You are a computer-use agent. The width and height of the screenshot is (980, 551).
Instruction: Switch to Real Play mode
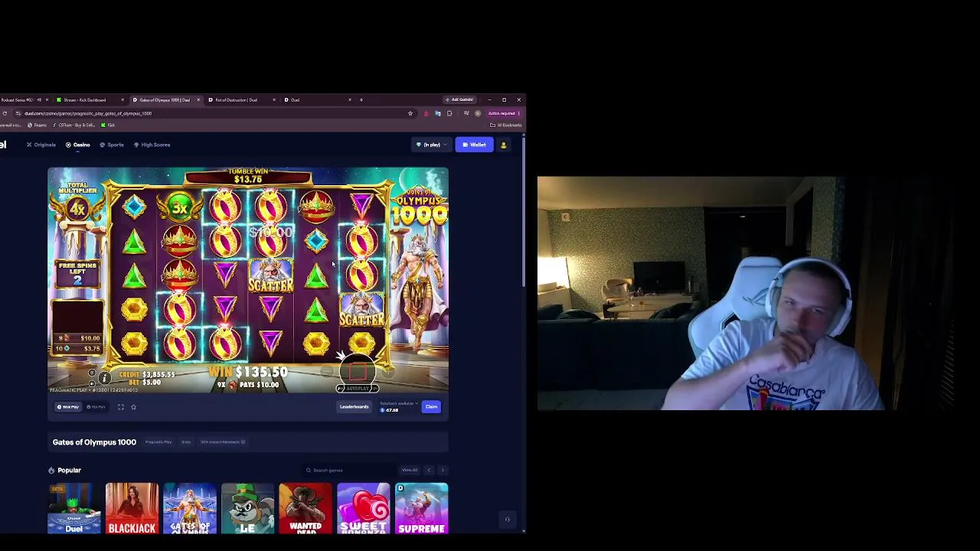tap(68, 407)
